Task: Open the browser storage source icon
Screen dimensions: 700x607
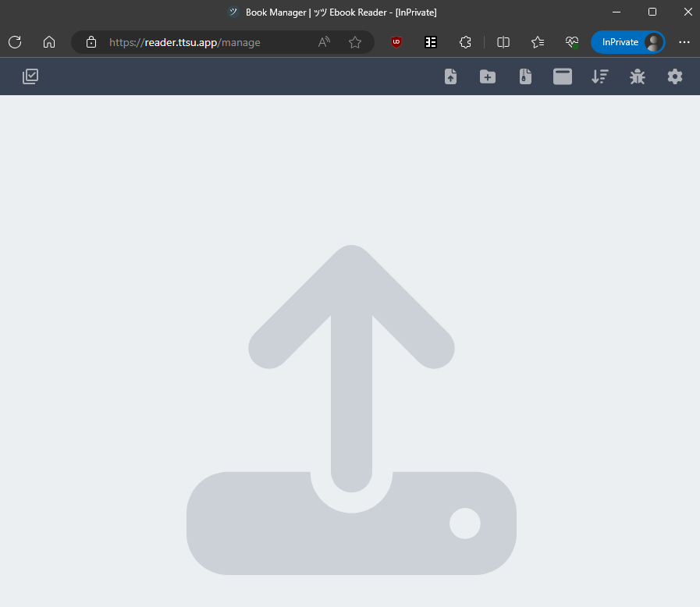Action: click(x=563, y=76)
